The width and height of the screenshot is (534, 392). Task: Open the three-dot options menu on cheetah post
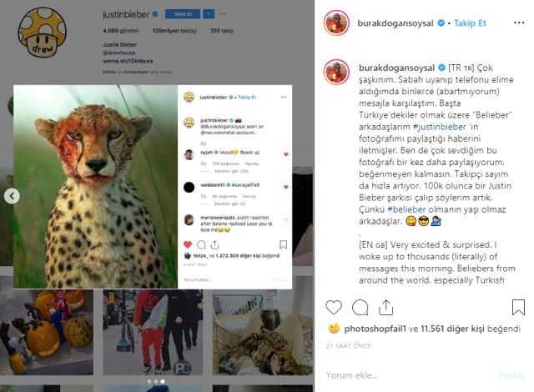pos(284,97)
